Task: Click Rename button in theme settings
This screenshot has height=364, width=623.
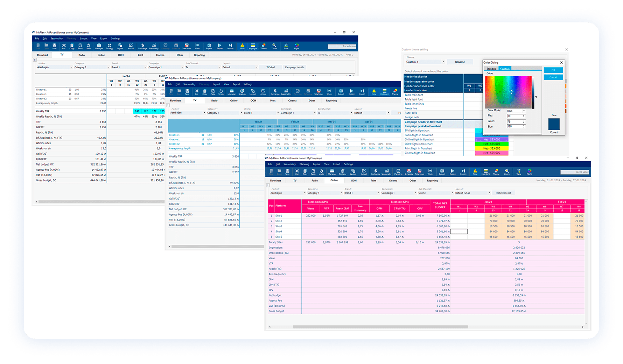Action: [x=460, y=62]
